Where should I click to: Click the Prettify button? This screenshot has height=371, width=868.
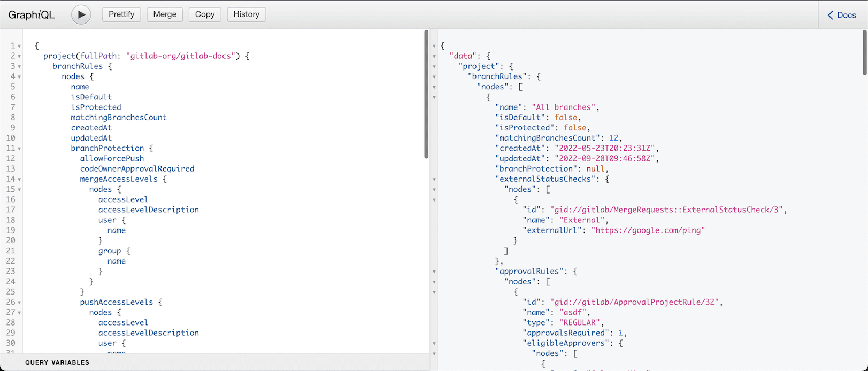(x=121, y=14)
